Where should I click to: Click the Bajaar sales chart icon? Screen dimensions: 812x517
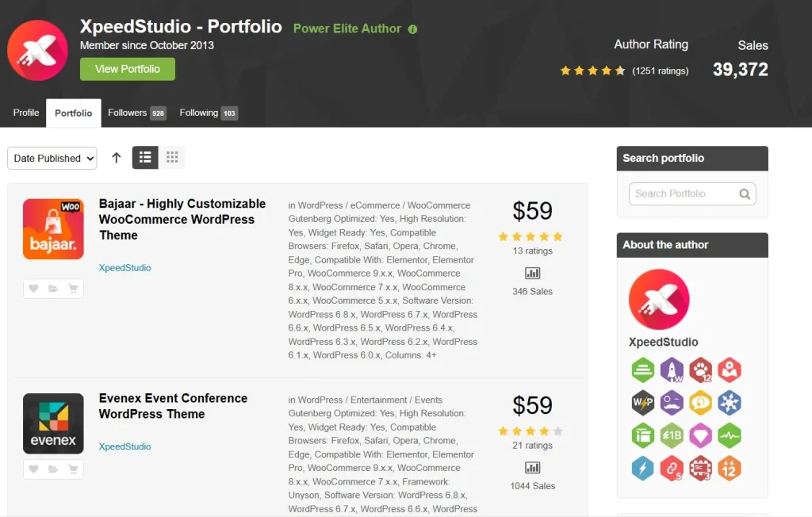pos(532,274)
